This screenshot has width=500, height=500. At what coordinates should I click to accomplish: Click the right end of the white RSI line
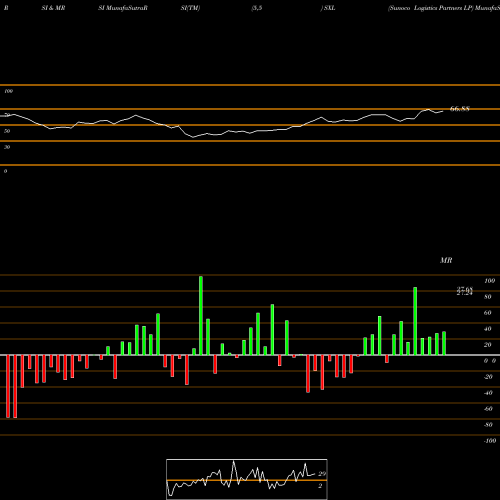click(443, 111)
